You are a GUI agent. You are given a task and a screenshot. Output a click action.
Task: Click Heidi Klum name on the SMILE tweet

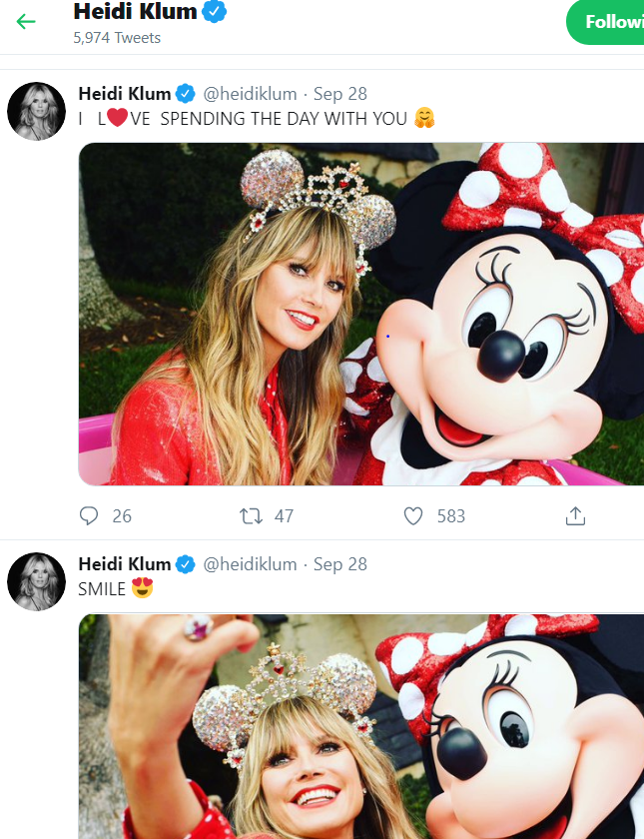click(124, 564)
